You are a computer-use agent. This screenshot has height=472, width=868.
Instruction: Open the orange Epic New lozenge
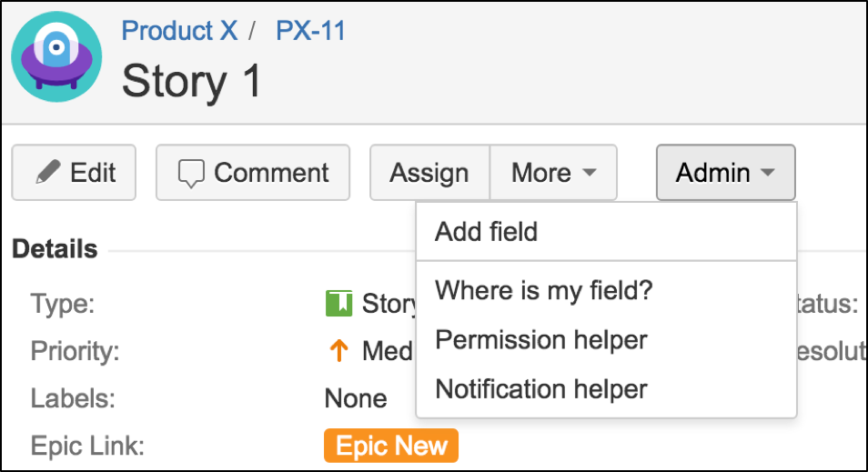(x=391, y=446)
